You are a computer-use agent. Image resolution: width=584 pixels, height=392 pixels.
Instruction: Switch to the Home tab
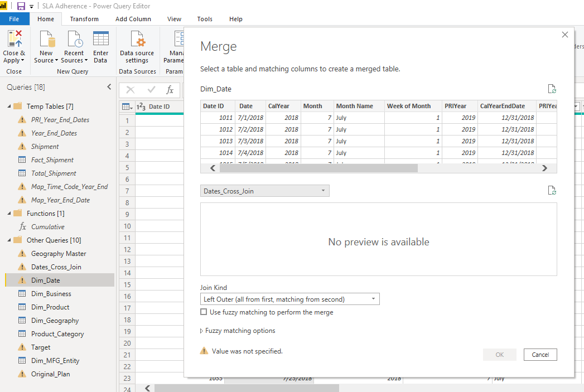point(45,19)
